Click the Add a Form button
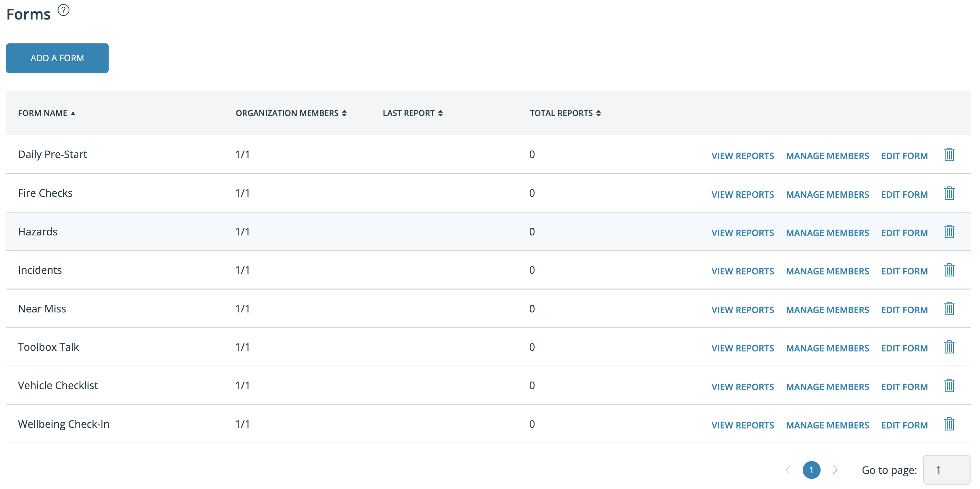 (x=58, y=58)
